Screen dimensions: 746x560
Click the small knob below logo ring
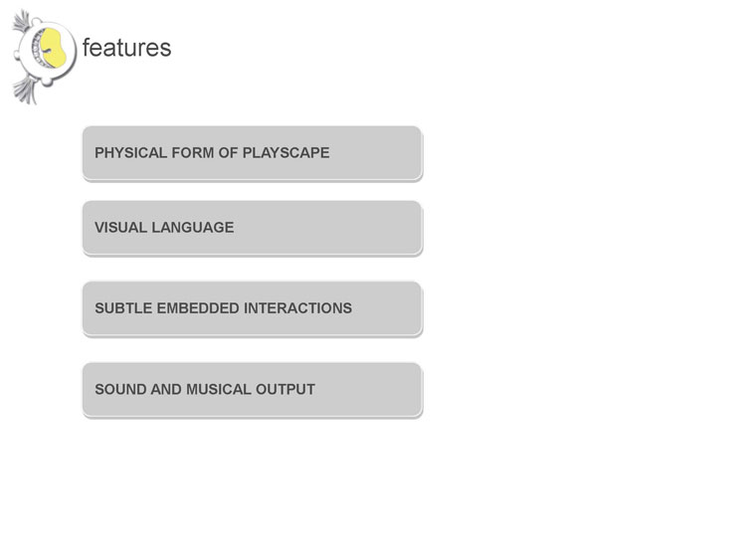pyautogui.click(x=47, y=83)
